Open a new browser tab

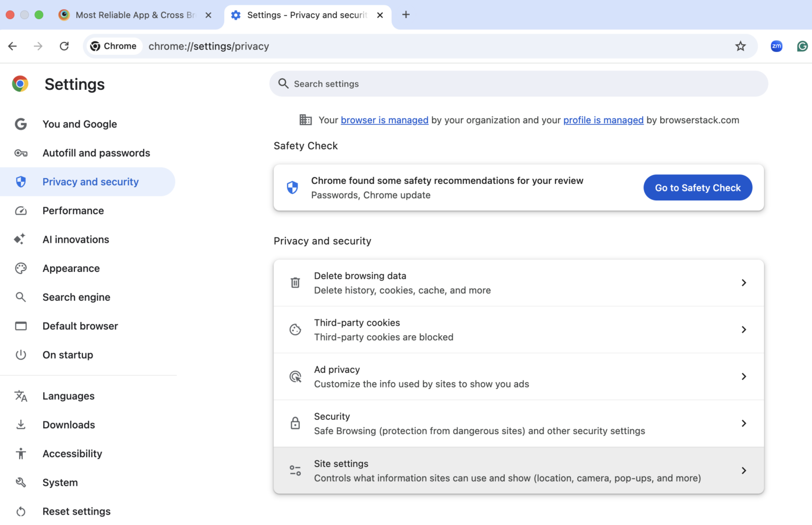(x=406, y=15)
